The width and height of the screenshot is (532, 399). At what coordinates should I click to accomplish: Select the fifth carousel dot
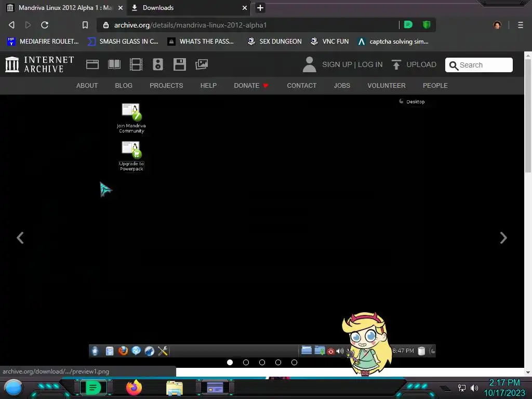coord(294,362)
